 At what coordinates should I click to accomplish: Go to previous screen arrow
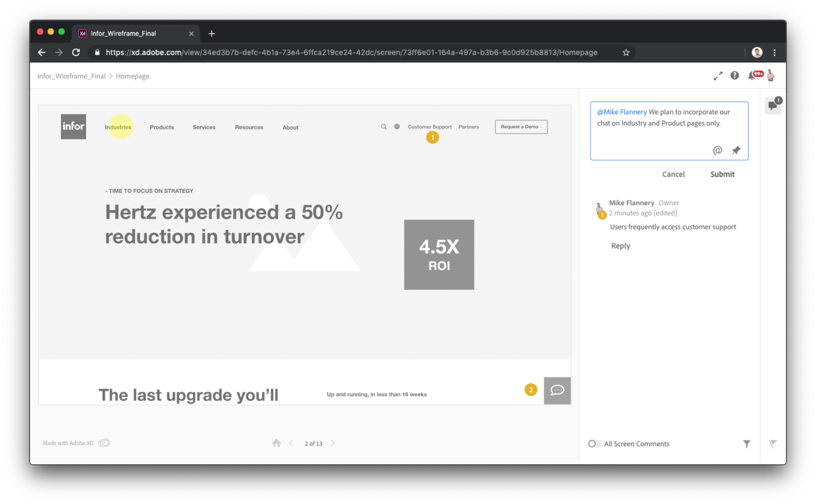pos(291,443)
